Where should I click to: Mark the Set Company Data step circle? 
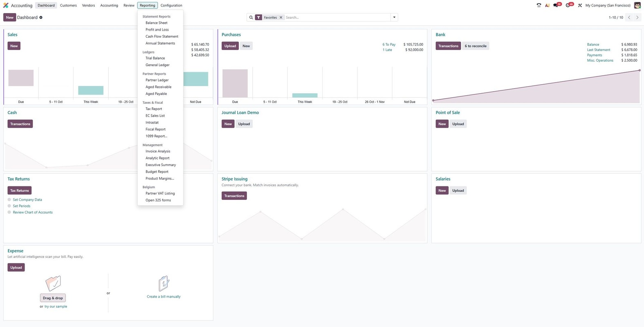click(x=9, y=200)
